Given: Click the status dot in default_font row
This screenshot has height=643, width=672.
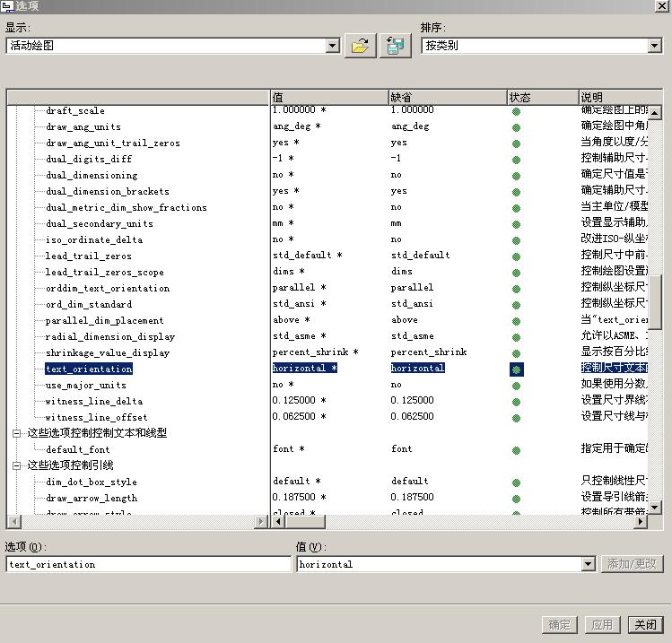Looking at the screenshot, I should pos(517,450).
